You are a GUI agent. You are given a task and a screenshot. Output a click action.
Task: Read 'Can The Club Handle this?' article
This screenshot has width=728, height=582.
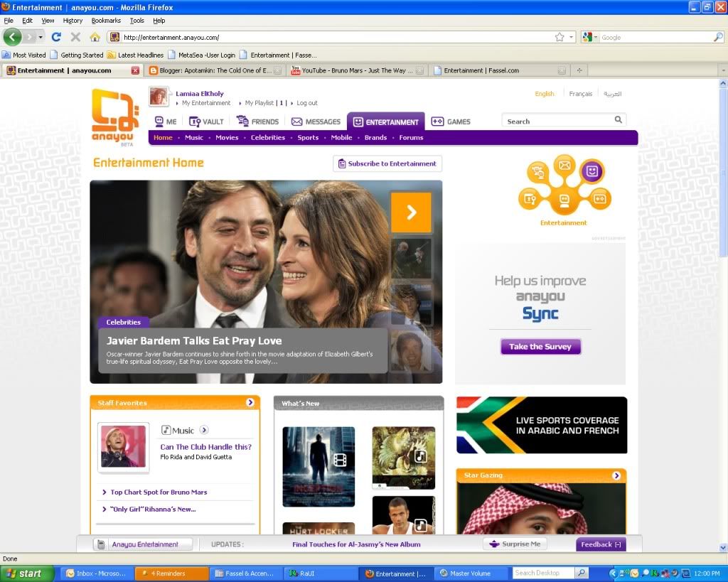click(x=205, y=447)
